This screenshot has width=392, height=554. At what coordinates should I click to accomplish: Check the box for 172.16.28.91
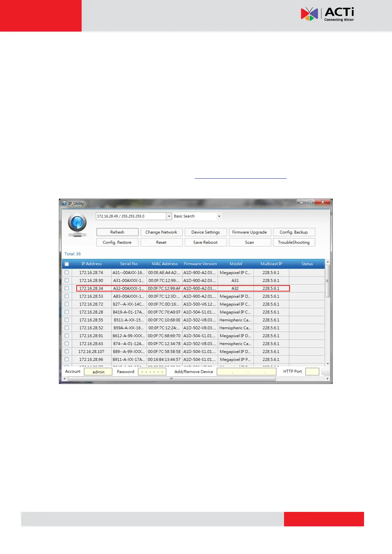(x=67, y=336)
